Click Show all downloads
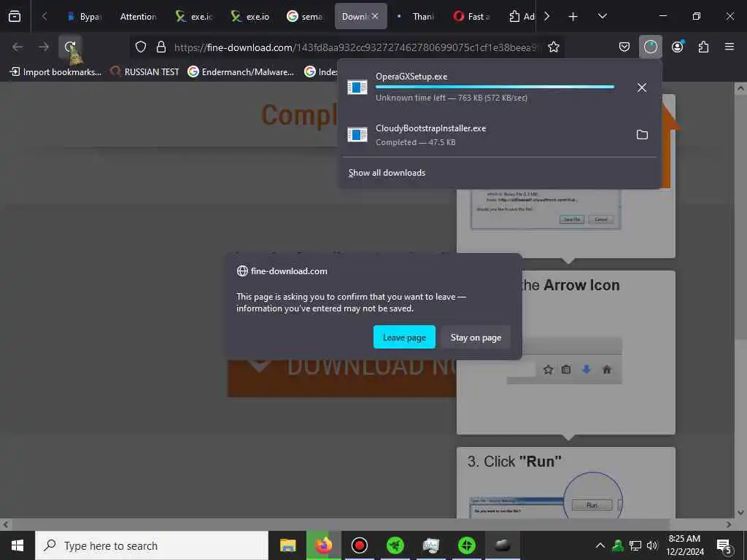Screen dimensions: 747x560 click(387, 173)
